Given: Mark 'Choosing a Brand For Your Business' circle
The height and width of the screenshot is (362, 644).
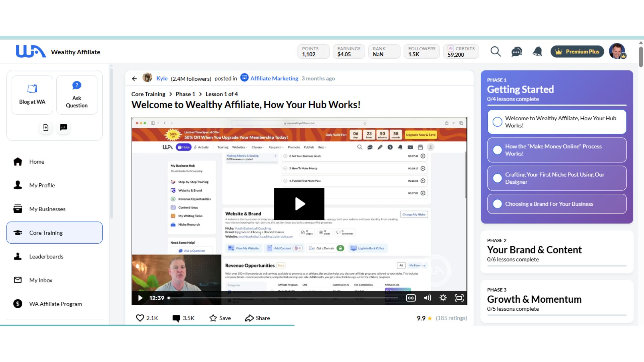Looking at the screenshot, I should coord(497,204).
